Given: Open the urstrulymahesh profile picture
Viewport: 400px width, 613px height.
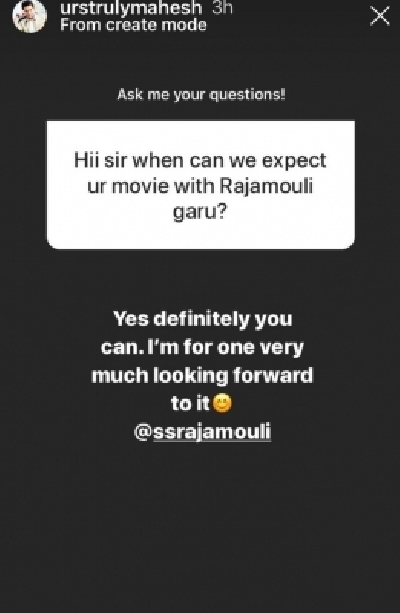Looking at the screenshot, I should point(29,15).
